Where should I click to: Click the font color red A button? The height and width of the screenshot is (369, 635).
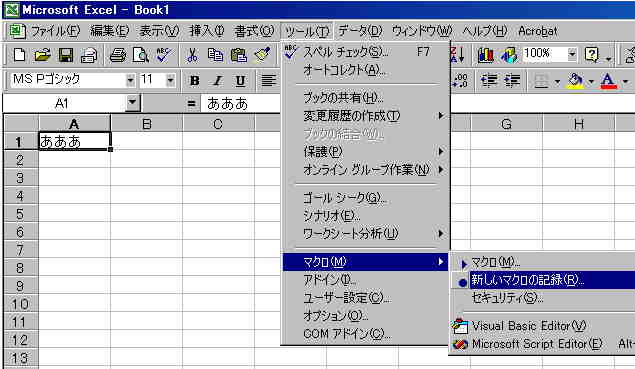609,81
